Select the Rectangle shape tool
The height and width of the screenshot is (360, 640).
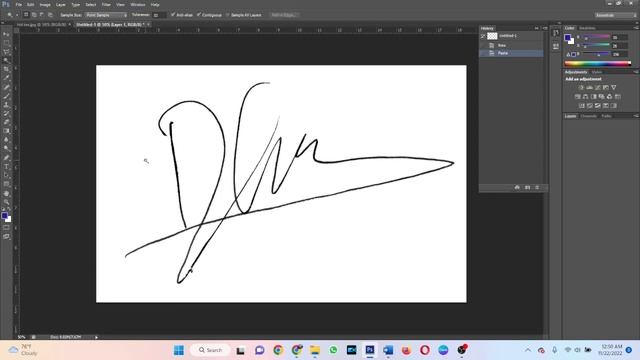click(x=6, y=184)
